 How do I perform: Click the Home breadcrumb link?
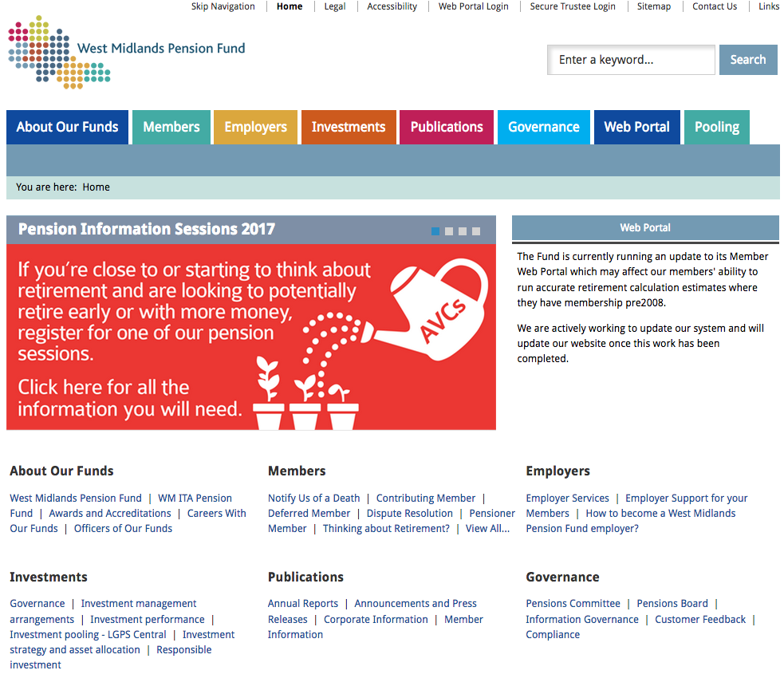point(96,187)
